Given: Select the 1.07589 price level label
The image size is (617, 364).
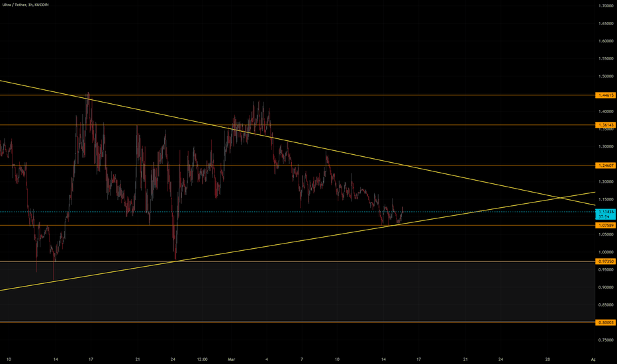Looking at the screenshot, I should click(606, 226).
